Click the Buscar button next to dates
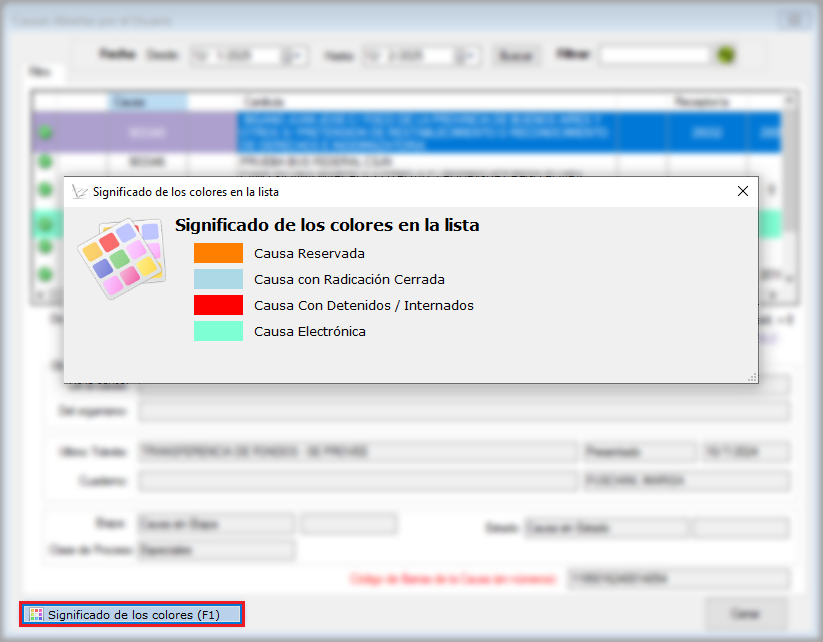The image size is (823, 642). point(515,56)
